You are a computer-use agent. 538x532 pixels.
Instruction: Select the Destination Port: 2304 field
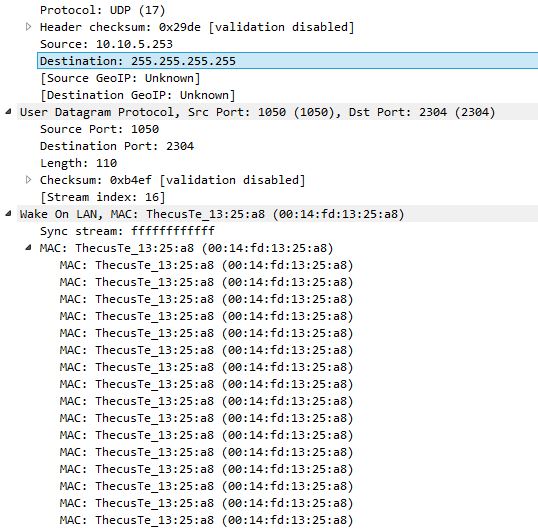[x=117, y=146]
